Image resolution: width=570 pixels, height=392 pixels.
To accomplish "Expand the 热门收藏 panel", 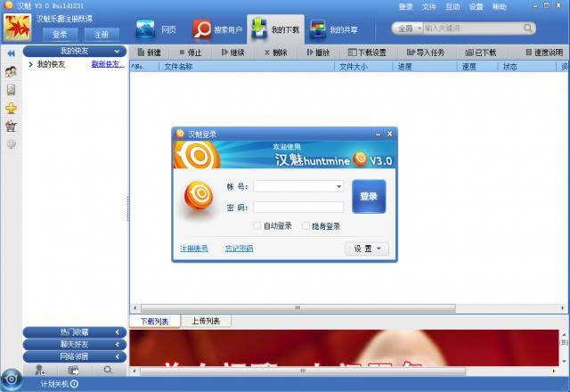I will (x=73, y=332).
